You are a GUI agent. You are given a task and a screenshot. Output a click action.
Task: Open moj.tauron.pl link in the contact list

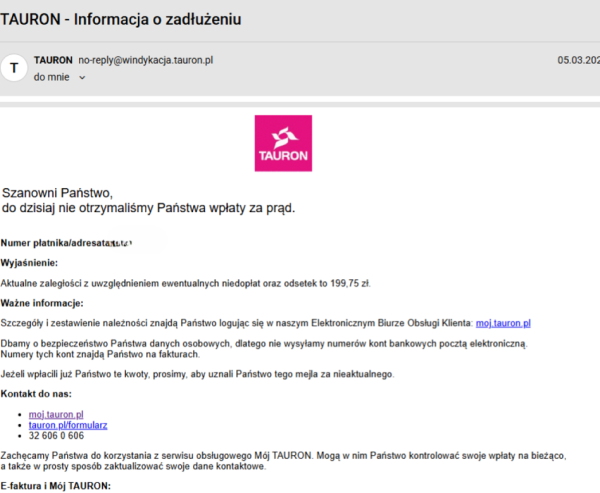pyautogui.click(x=56, y=414)
